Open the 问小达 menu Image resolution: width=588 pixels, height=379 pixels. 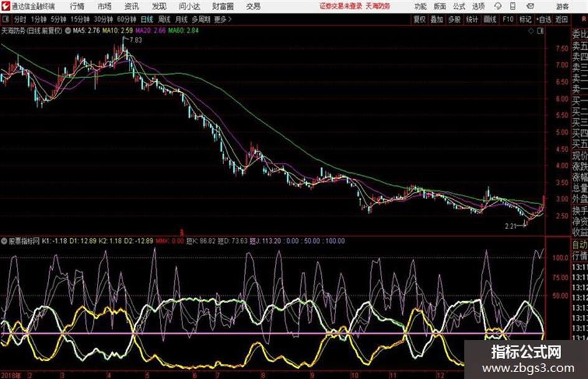[x=189, y=6]
